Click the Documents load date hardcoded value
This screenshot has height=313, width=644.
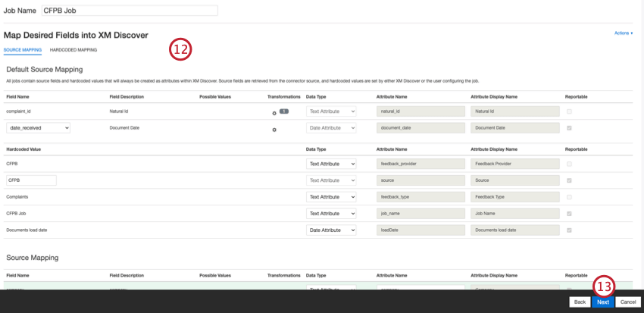click(27, 230)
